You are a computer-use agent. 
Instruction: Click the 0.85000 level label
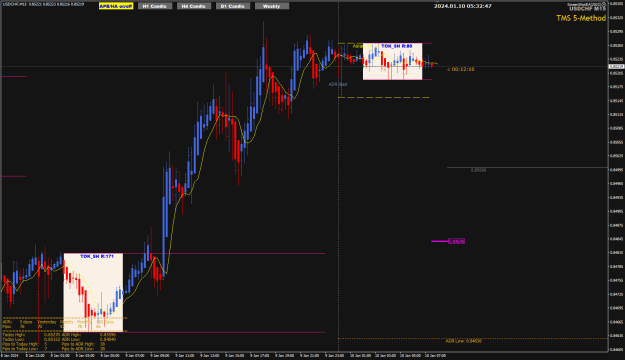tap(478, 170)
